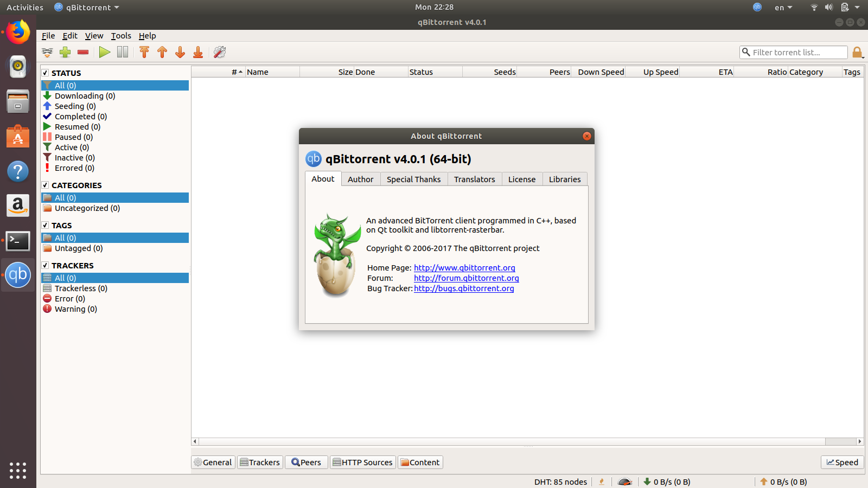Click the single down arrow queue icon
Screen dimensions: 868x488
point(180,52)
